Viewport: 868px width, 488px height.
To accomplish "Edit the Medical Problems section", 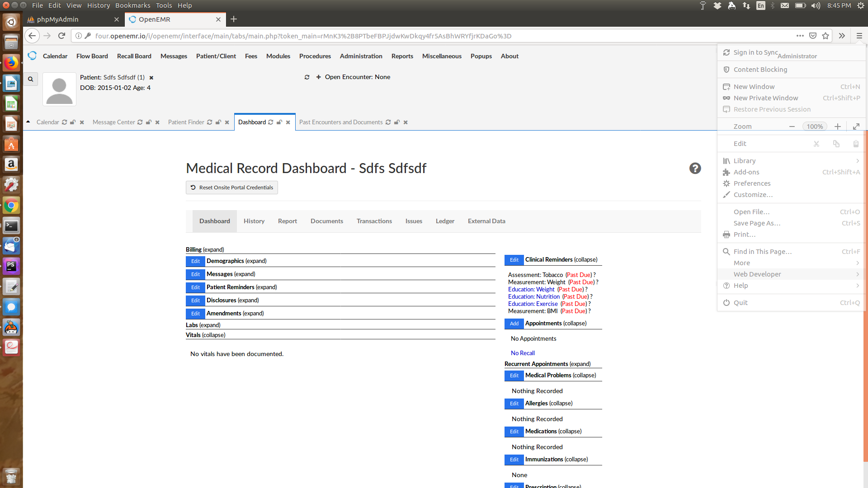I will pos(514,375).
